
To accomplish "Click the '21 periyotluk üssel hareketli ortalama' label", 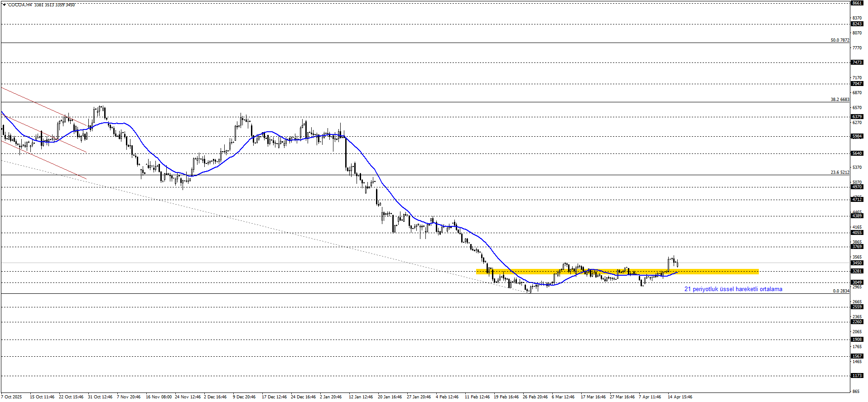I will point(733,289).
